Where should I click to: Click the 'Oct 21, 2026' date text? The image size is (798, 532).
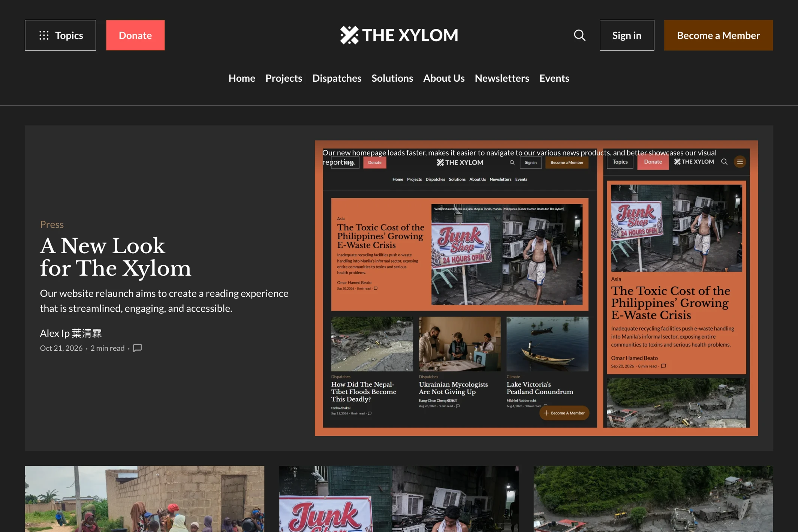point(61,348)
